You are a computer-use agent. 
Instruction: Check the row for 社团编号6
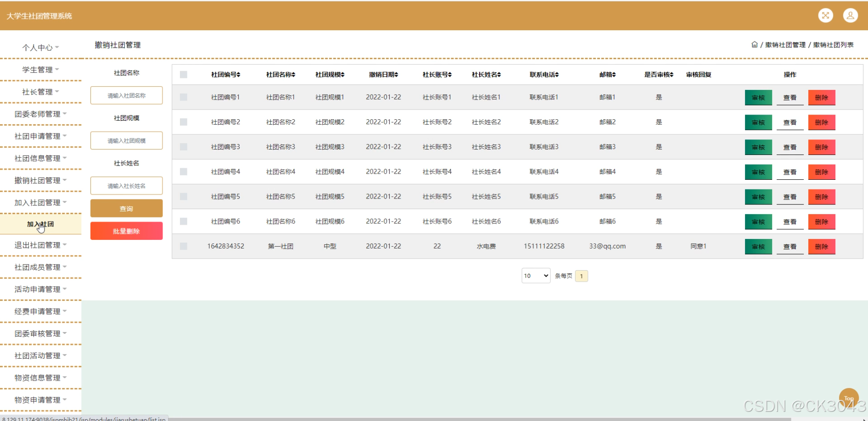184,222
